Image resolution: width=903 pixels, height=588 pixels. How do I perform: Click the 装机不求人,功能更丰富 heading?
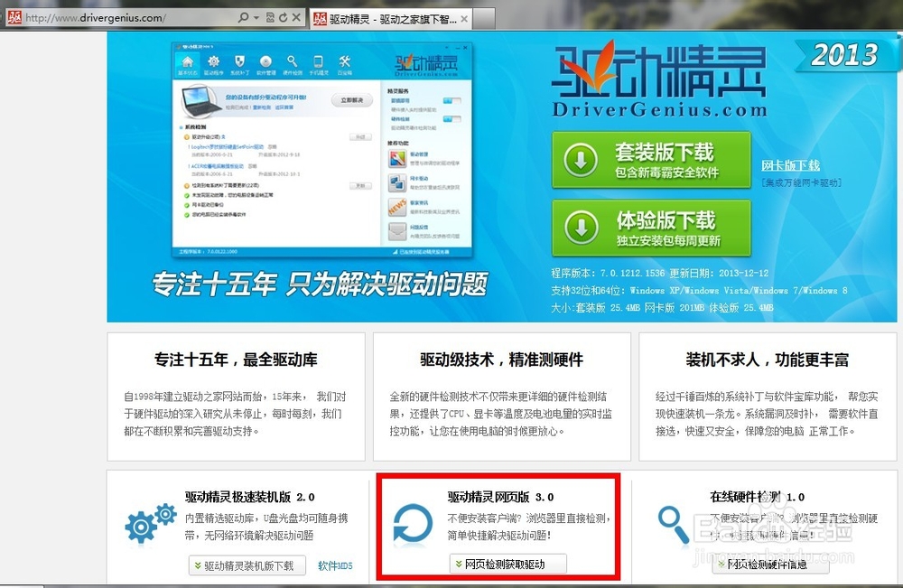(767, 360)
